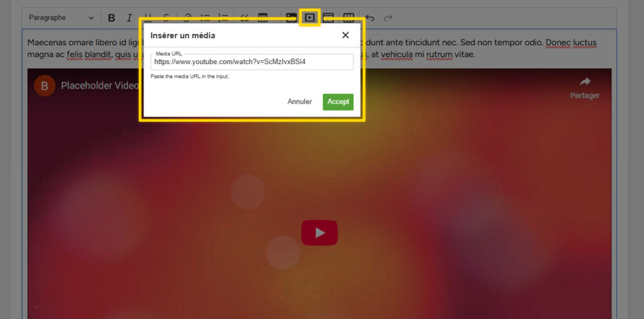The image size is (644, 319).
Task: Click the insert media toolbar icon
Action: click(309, 18)
